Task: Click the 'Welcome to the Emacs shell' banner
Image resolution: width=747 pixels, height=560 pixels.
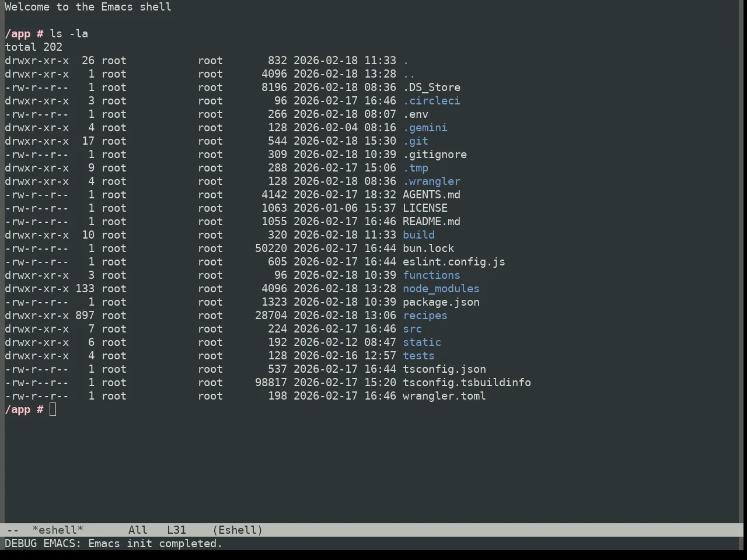Action: point(88,7)
